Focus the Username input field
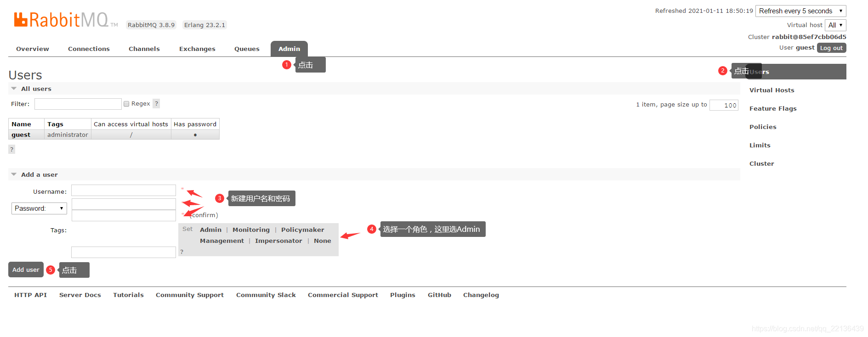Image resolution: width=868 pixels, height=337 pixels. tap(124, 190)
